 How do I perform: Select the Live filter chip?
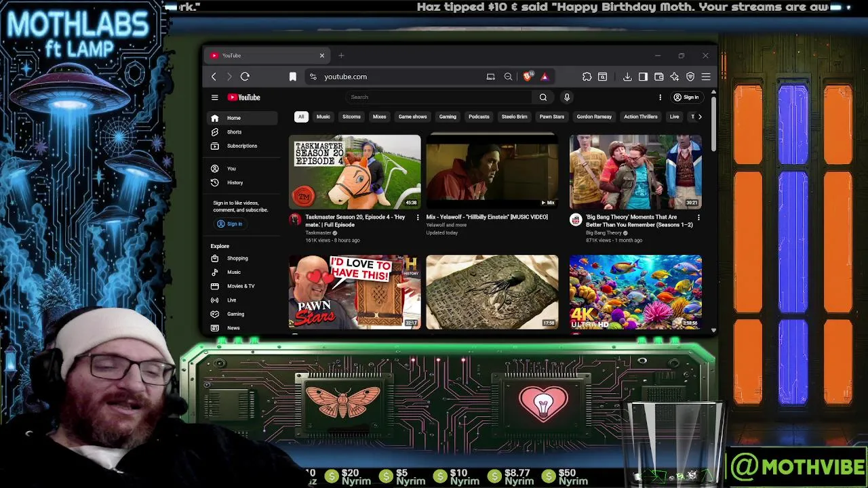tap(674, 117)
